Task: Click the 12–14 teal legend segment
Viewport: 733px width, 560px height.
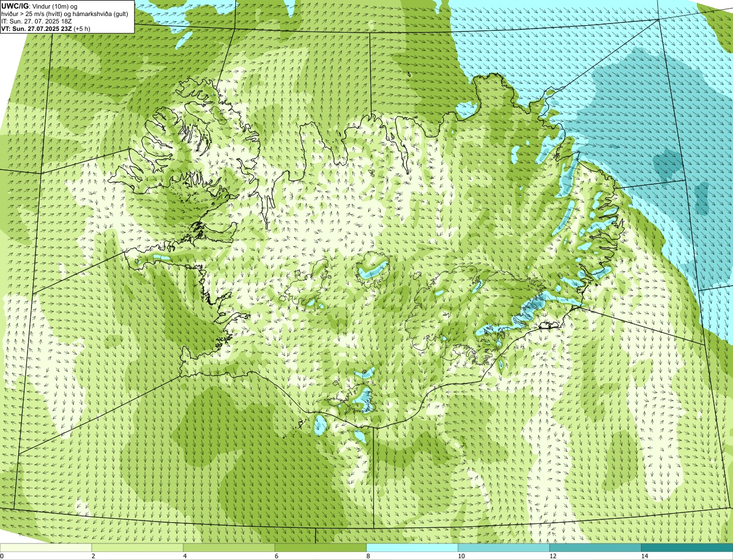Action: (596, 548)
